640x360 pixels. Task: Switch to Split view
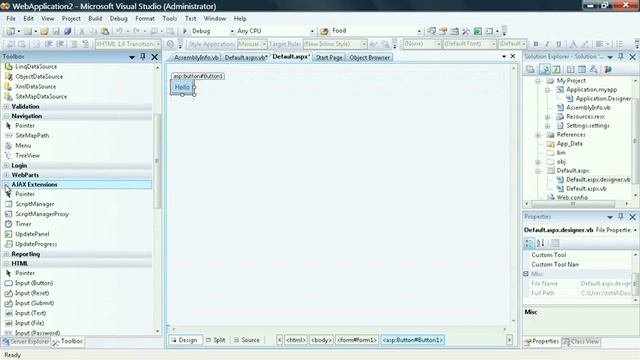point(216,340)
